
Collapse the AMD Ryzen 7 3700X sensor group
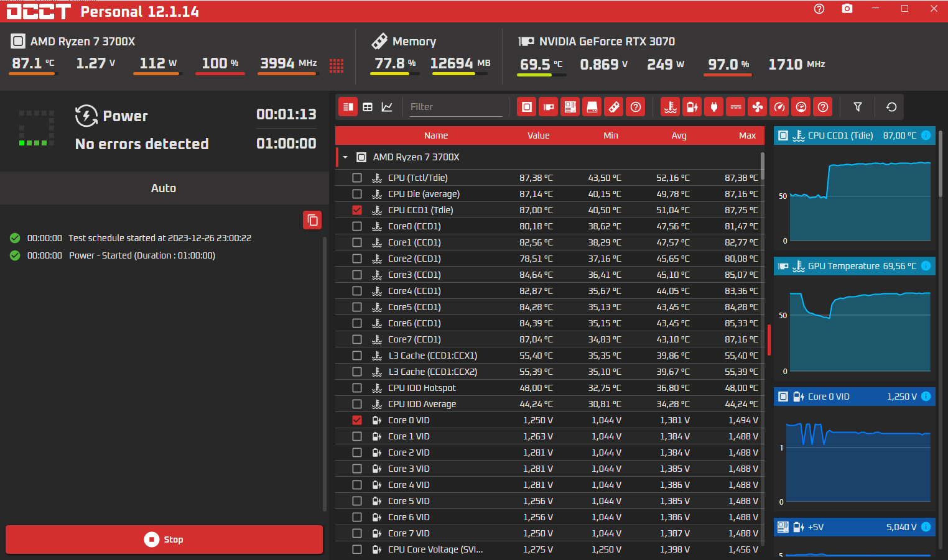pos(345,157)
